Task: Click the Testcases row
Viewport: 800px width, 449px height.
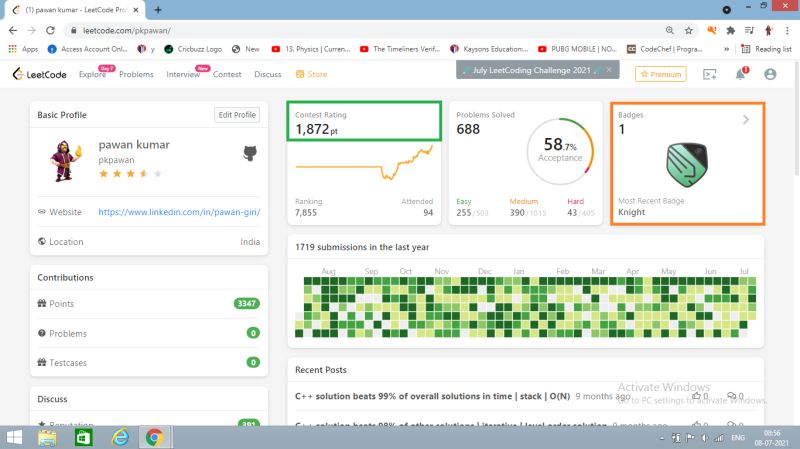Action: point(148,363)
